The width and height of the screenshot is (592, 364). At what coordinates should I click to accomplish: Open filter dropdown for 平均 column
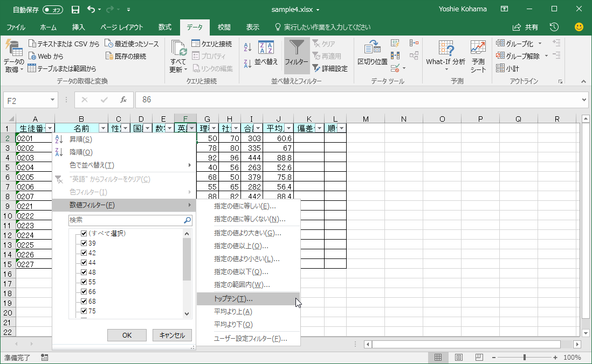(287, 128)
